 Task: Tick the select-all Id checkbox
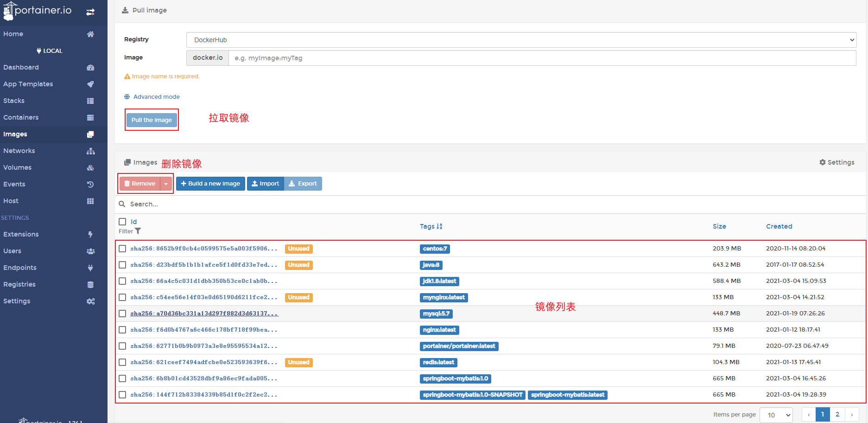tap(122, 222)
